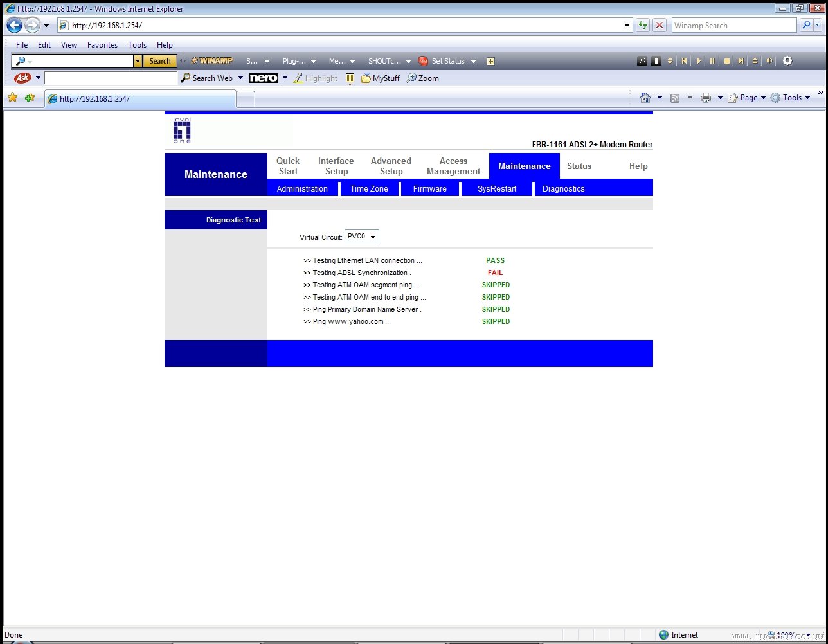Open the router Help tab

pyautogui.click(x=638, y=166)
